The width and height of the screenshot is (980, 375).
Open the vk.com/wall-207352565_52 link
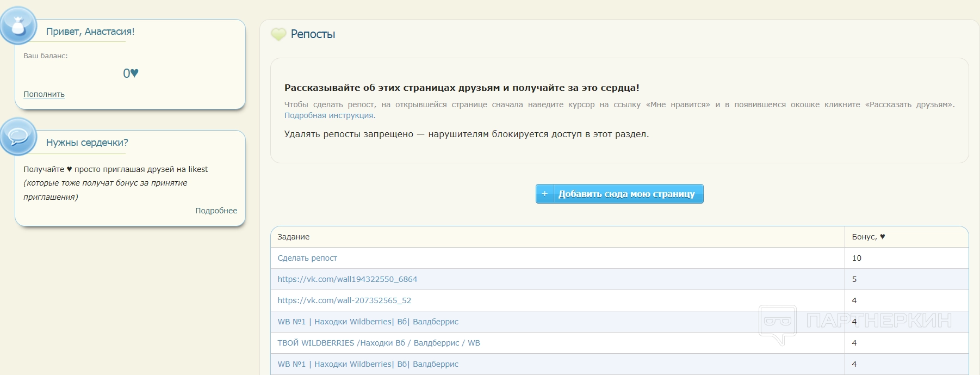tap(344, 300)
